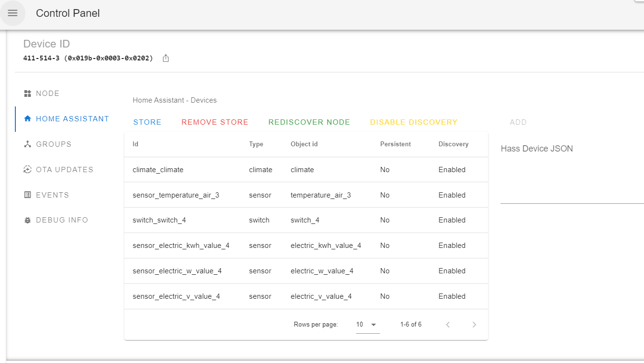Click the Events list icon
This screenshot has height=363, width=644.
coord(27,195)
